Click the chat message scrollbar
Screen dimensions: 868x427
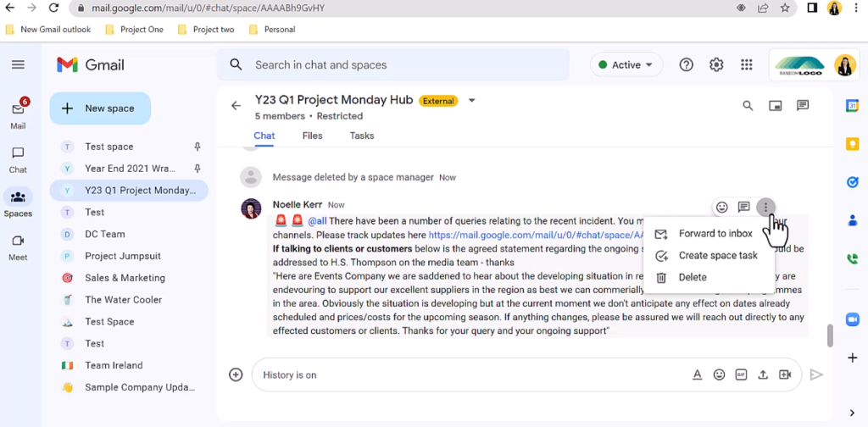[x=830, y=335]
